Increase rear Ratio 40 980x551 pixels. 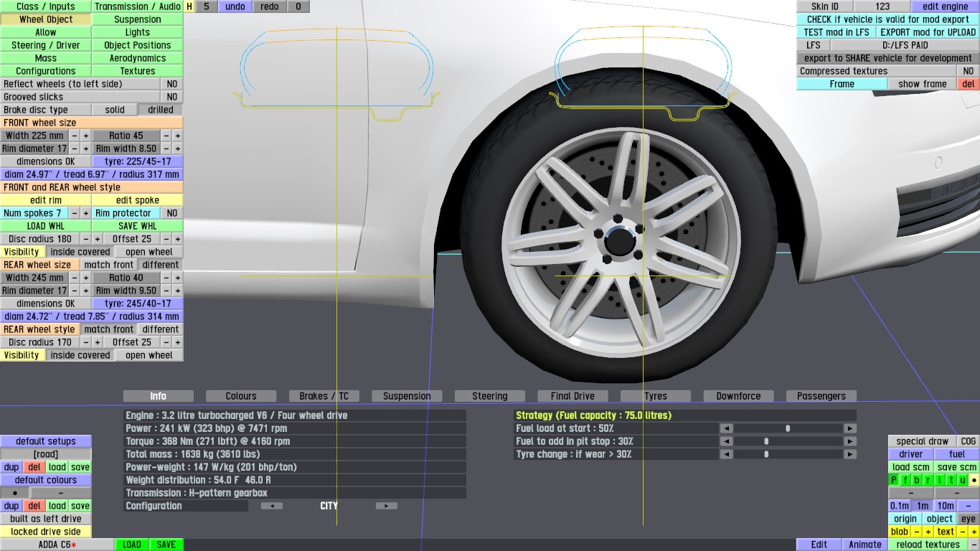178,278
